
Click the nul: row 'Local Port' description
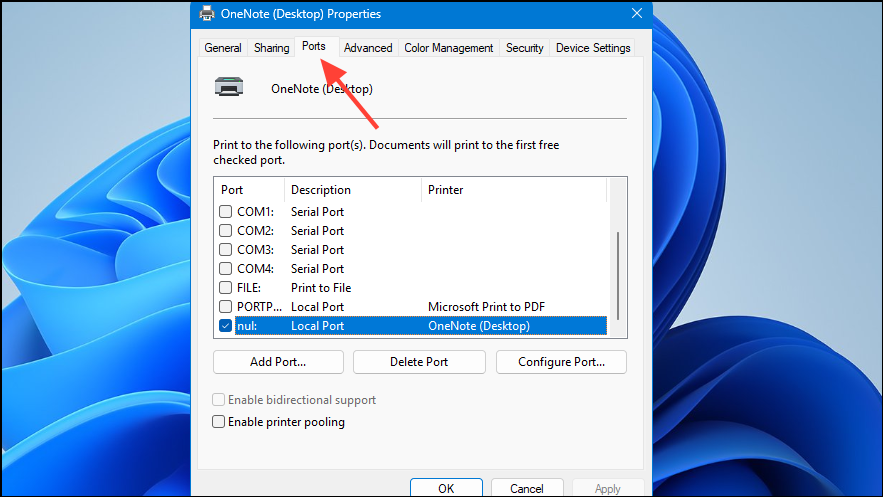point(317,326)
